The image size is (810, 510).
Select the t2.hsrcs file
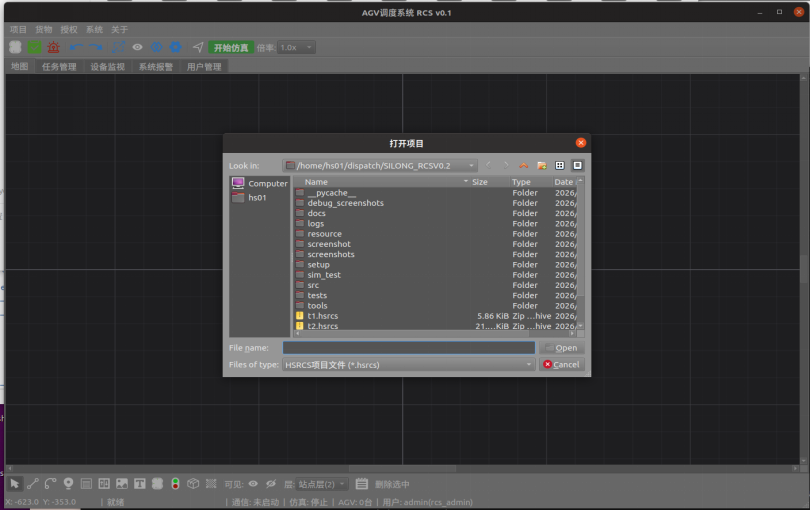(323, 326)
